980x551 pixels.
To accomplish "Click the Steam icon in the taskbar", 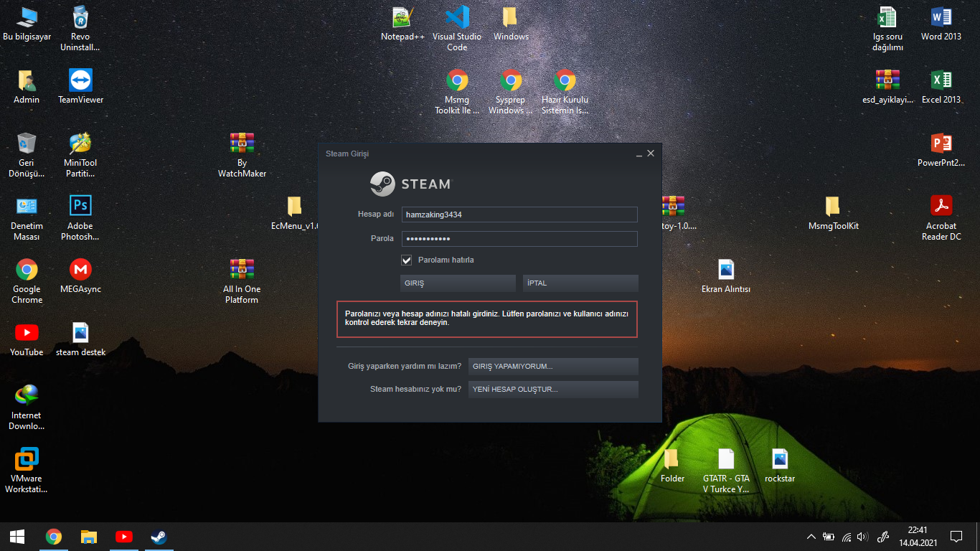I will pos(159,537).
